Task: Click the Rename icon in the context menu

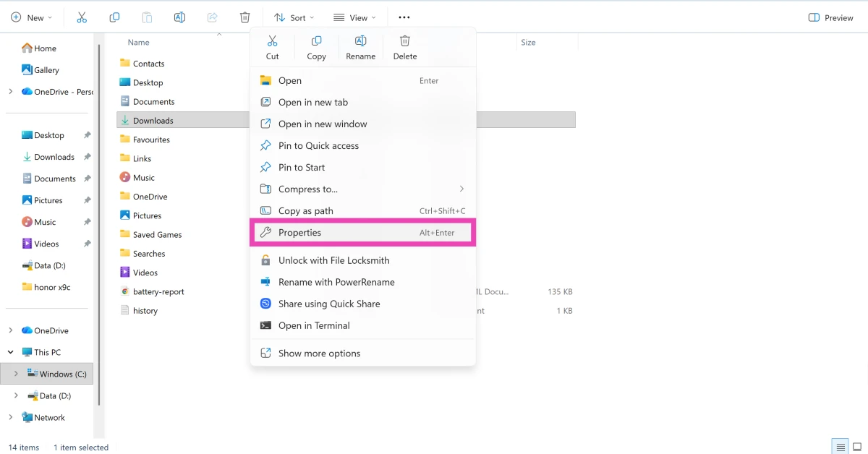Action: (x=360, y=46)
